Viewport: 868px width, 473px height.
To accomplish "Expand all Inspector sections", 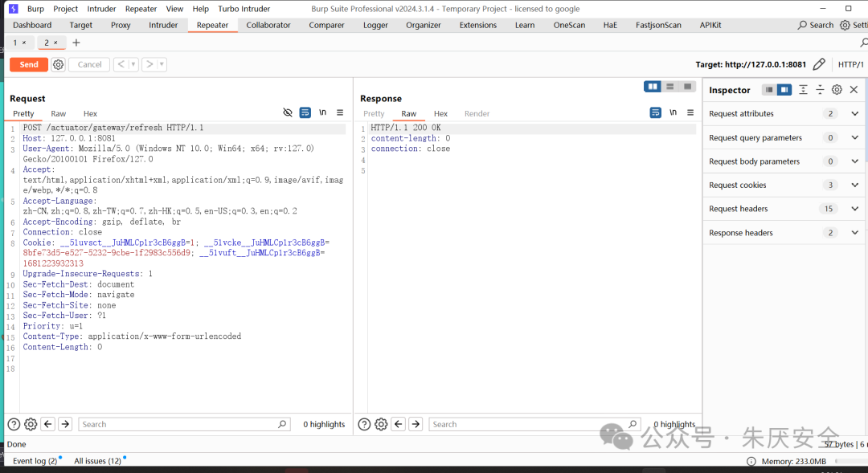I will 803,90.
